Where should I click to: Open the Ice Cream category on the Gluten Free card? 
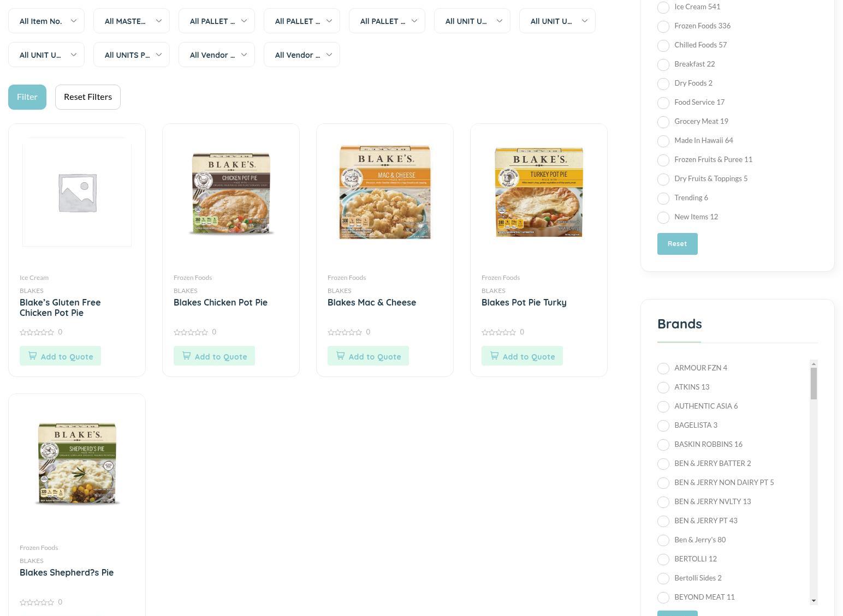34,277
